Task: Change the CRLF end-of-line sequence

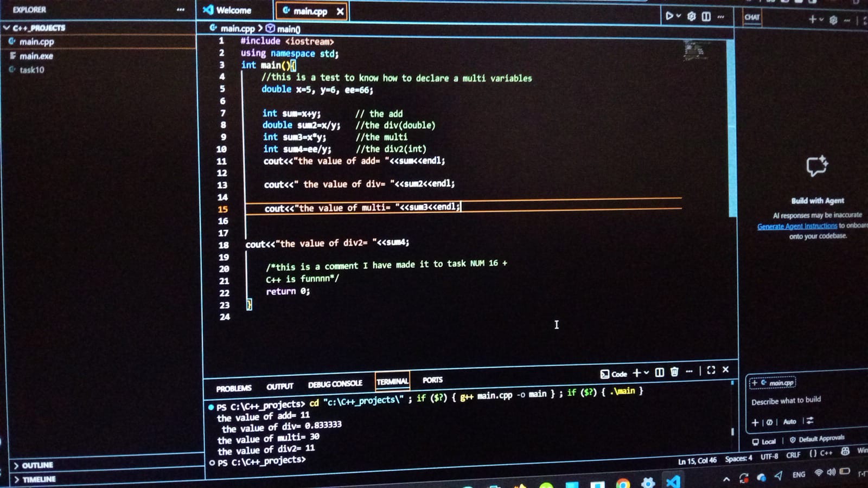Action: [x=793, y=455]
